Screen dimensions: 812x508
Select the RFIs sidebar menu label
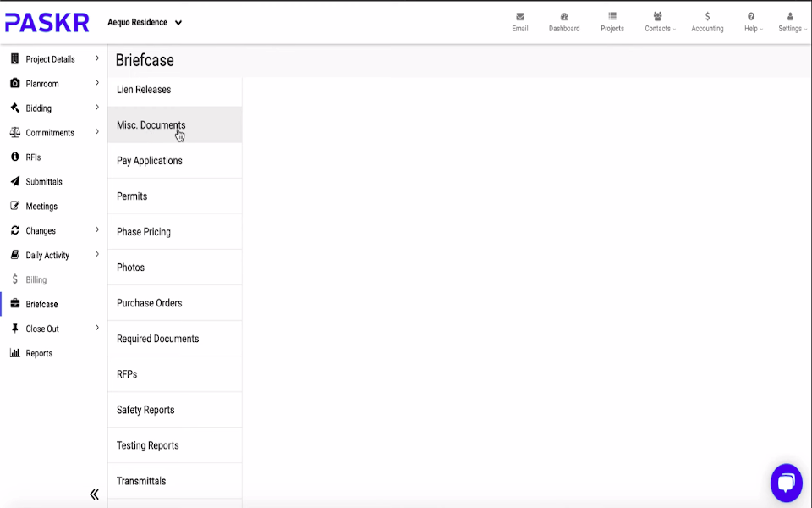point(33,157)
